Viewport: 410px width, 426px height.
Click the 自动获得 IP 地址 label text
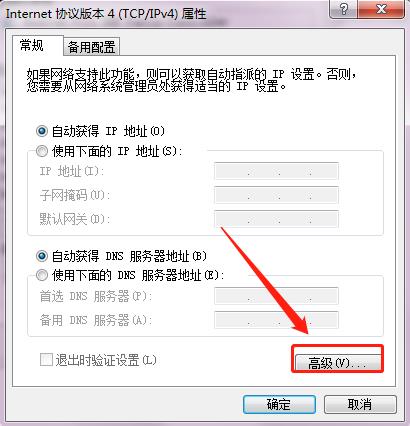(108, 131)
